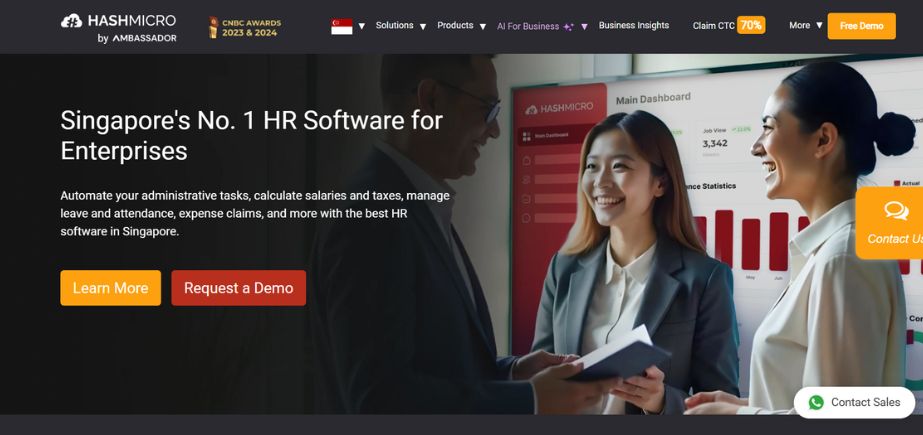
Task: Open the Solutions menu
Action: click(x=394, y=25)
